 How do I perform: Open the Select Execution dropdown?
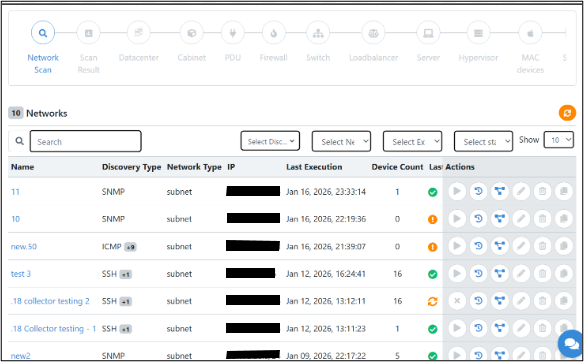pos(412,142)
